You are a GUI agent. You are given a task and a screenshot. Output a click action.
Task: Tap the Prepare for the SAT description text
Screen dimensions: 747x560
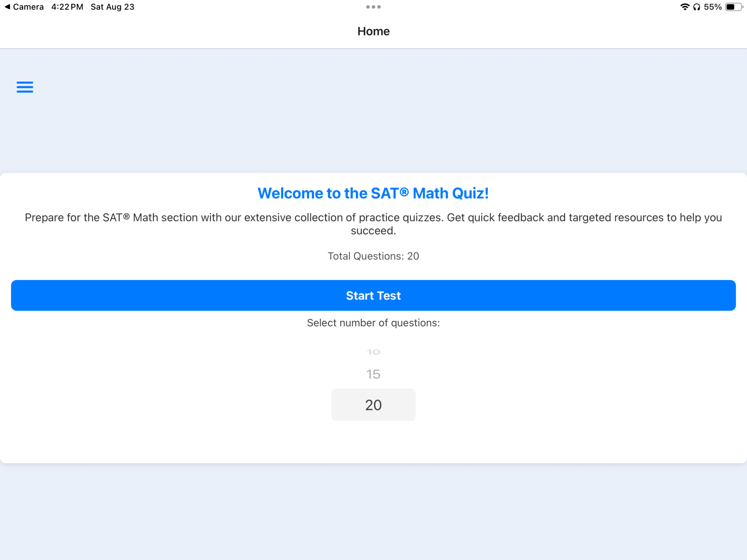click(x=373, y=224)
